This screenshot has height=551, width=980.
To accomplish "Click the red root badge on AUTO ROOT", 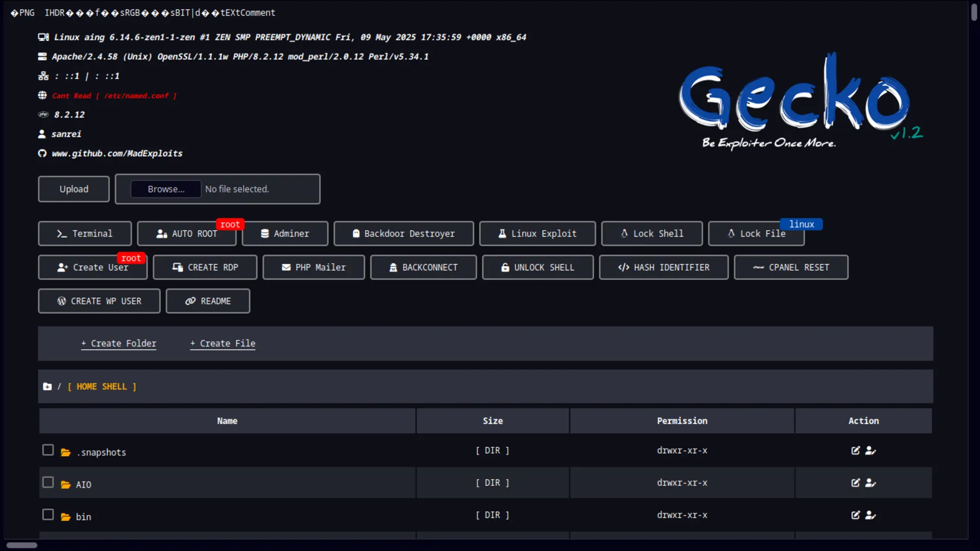I will click(x=230, y=224).
